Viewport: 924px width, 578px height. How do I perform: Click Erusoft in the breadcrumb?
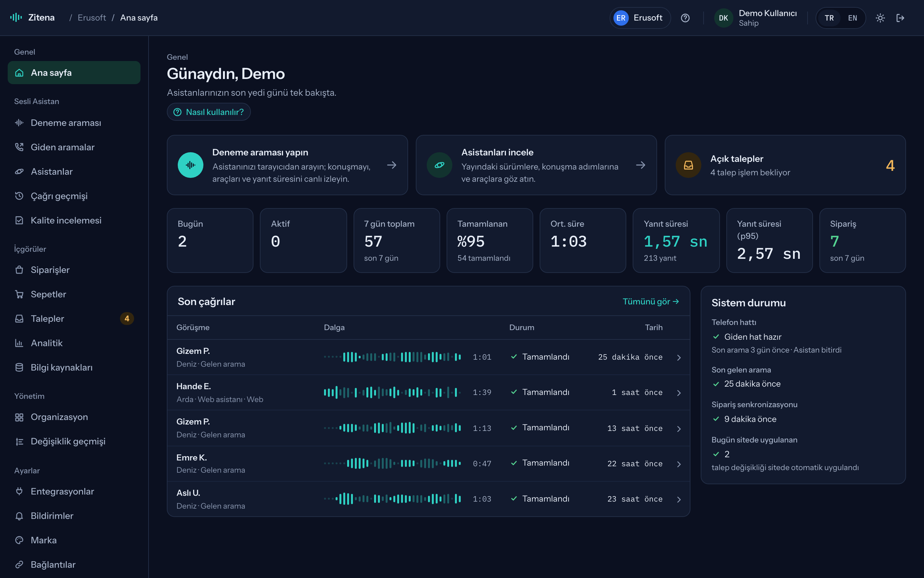point(92,18)
